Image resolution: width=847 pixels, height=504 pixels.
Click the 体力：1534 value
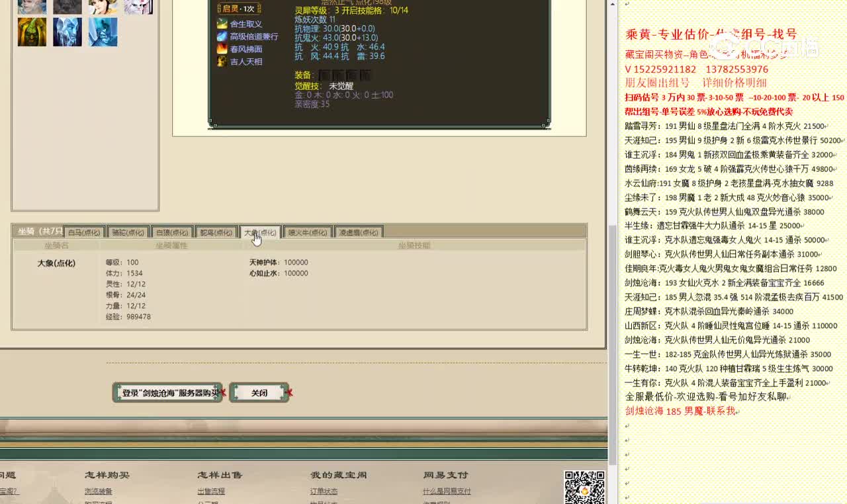tap(124, 273)
